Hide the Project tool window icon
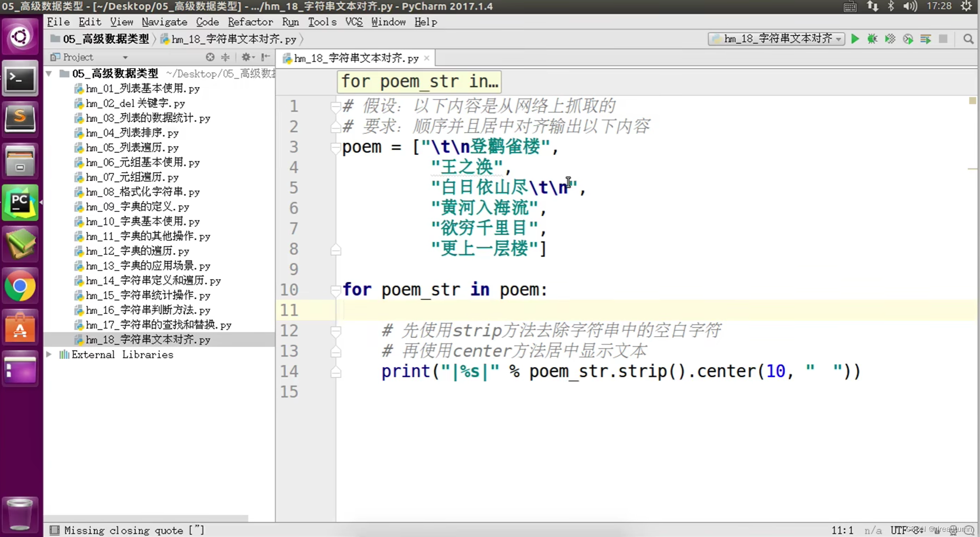Viewport: 980px width, 537px height. click(x=265, y=57)
